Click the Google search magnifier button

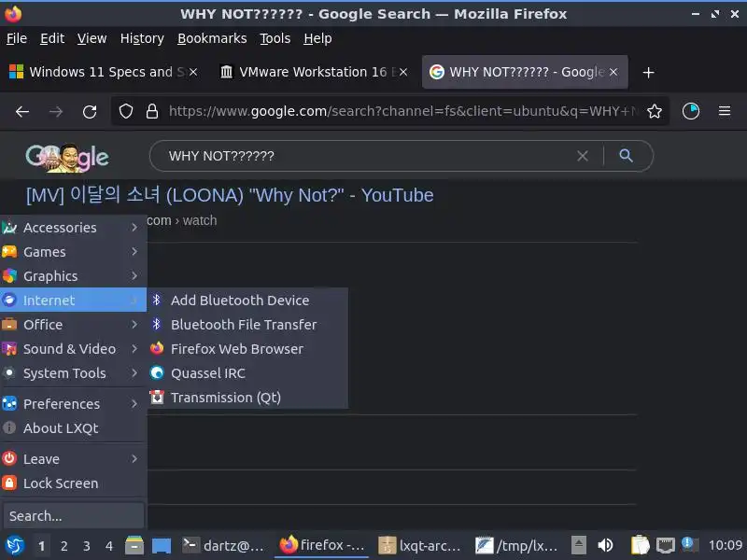(626, 156)
